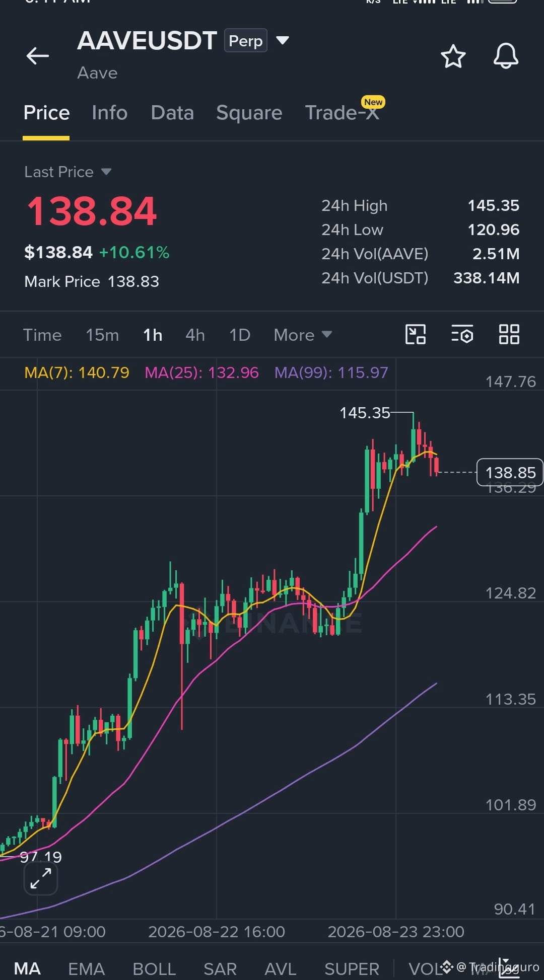
Task: Switch to the Info tab
Action: [x=109, y=113]
